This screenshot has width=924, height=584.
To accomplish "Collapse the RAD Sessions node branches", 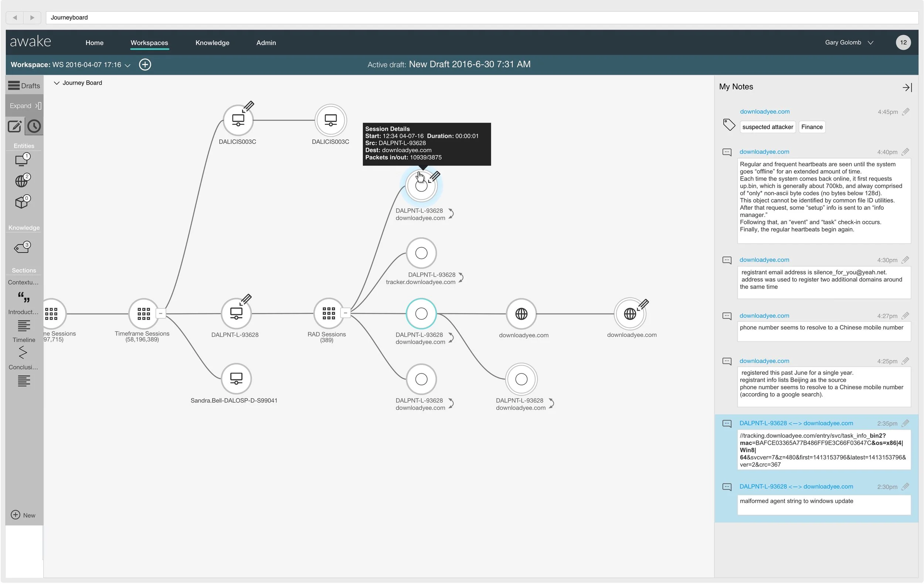I will click(345, 314).
